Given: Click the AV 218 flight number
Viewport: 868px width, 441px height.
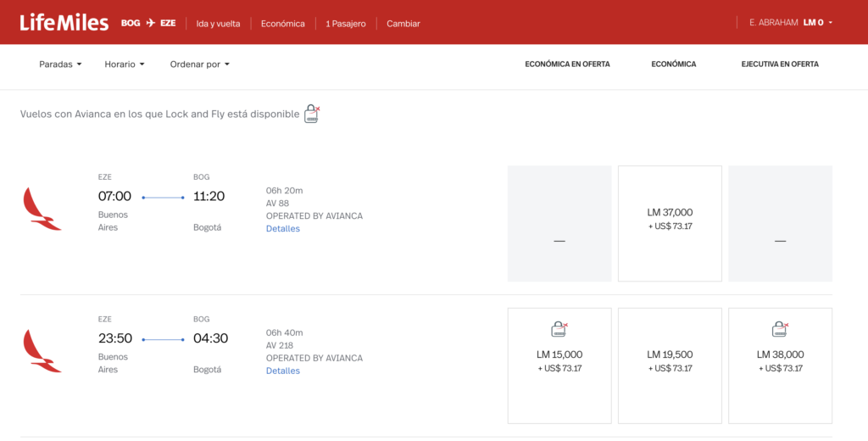Looking at the screenshot, I should [x=280, y=346].
